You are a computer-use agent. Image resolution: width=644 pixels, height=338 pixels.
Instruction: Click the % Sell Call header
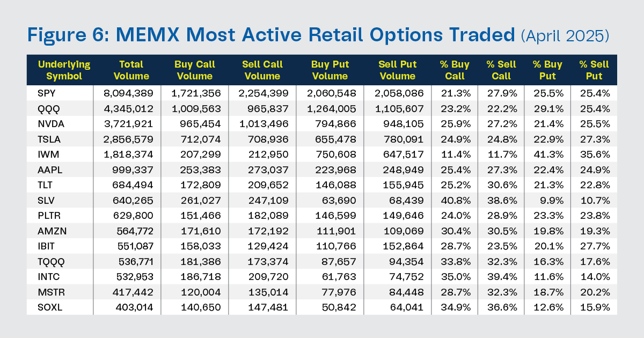tap(501, 70)
